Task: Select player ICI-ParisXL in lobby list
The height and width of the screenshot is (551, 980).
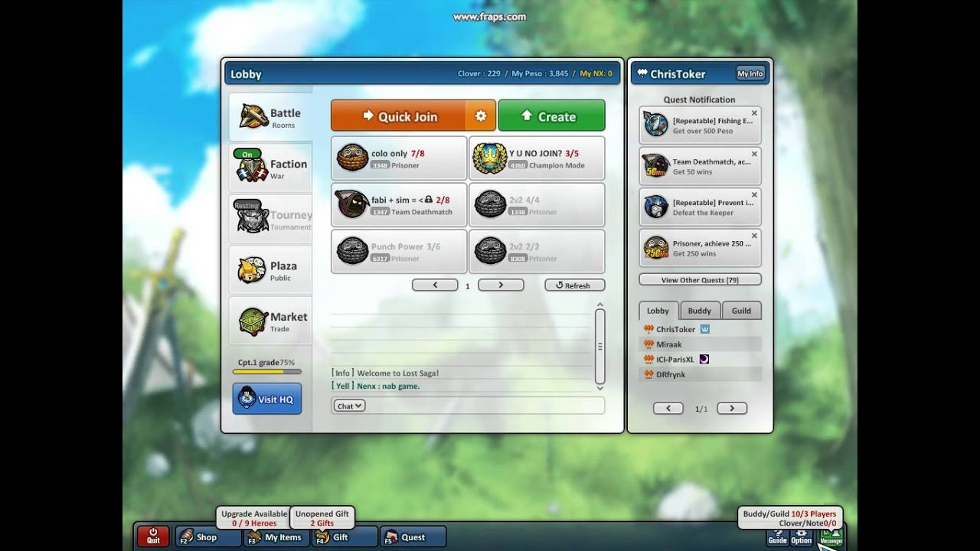Action: (x=700, y=359)
